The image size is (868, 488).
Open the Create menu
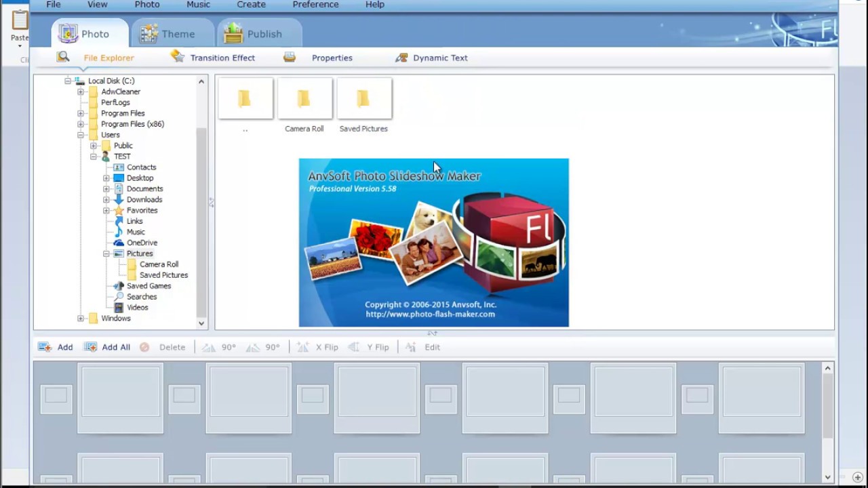click(x=251, y=5)
